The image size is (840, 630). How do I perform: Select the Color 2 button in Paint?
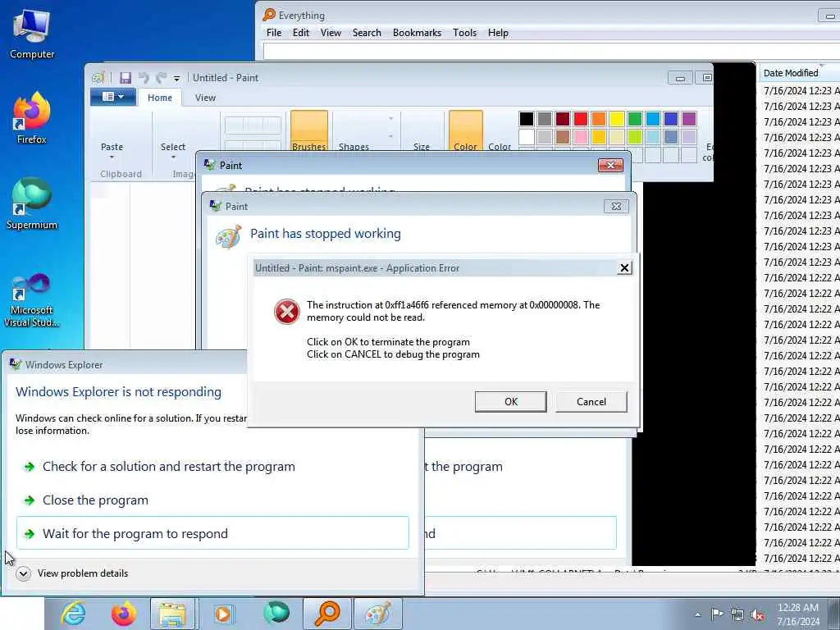coord(500,146)
